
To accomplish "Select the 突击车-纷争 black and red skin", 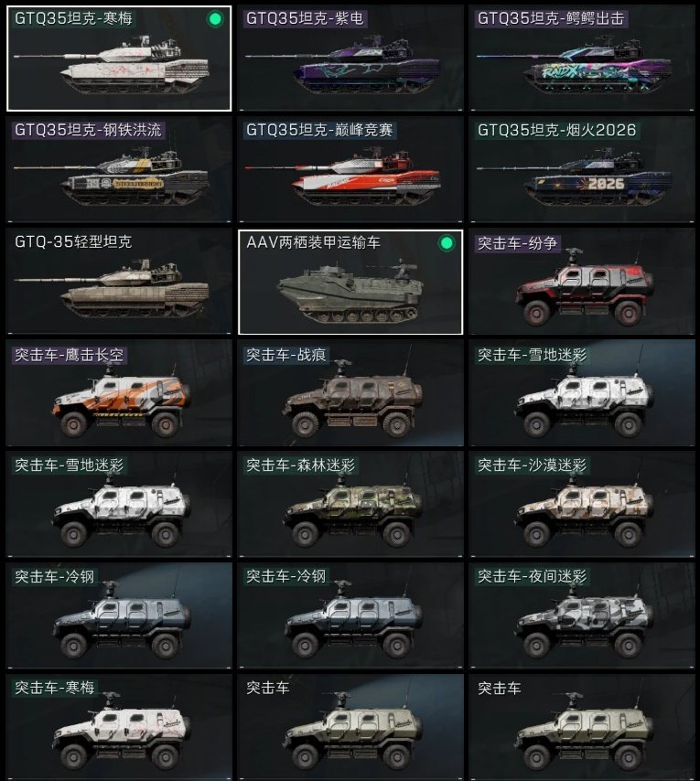I will [x=582, y=282].
